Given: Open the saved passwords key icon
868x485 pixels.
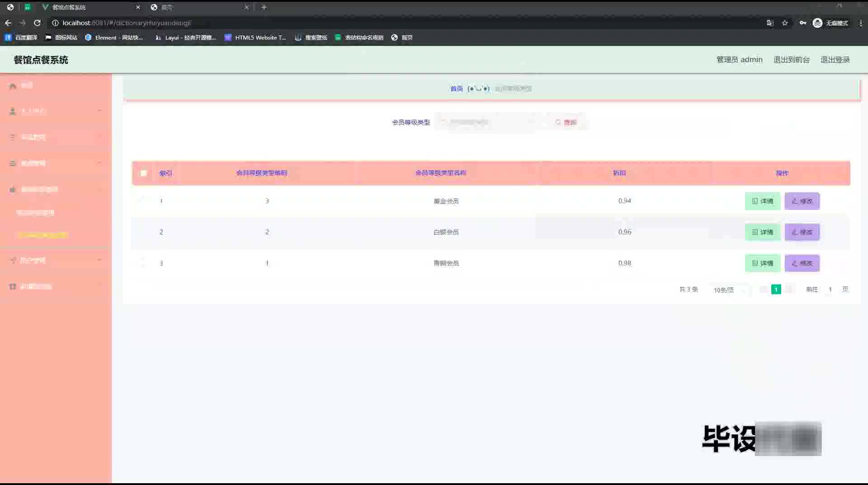Looking at the screenshot, I should coord(803,23).
